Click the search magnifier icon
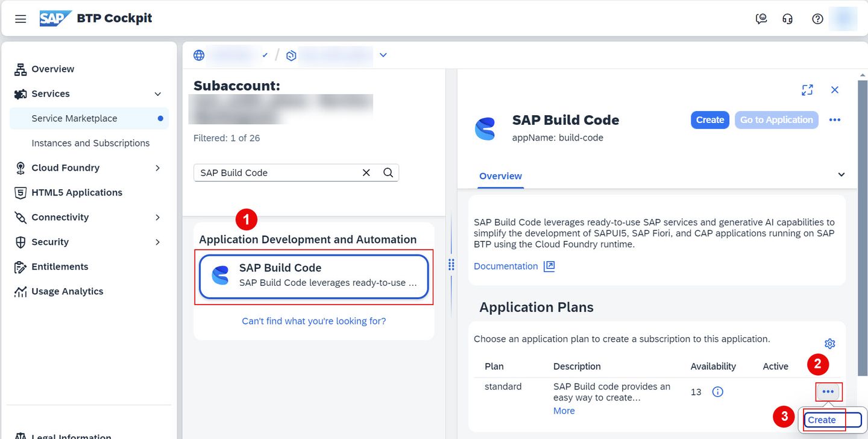 point(388,172)
